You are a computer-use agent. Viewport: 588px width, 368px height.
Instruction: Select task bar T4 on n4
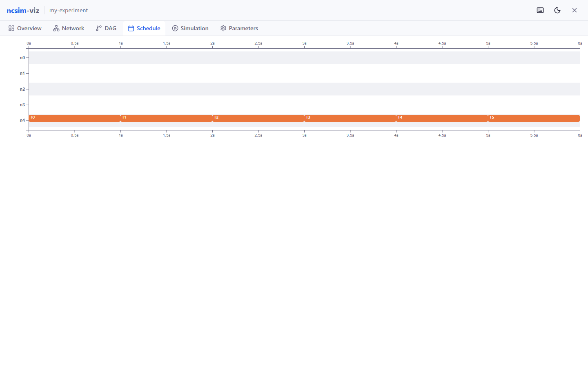(x=442, y=118)
